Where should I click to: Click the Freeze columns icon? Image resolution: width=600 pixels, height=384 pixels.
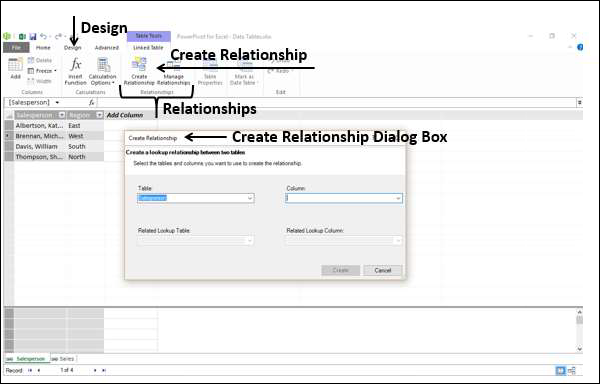click(31, 71)
